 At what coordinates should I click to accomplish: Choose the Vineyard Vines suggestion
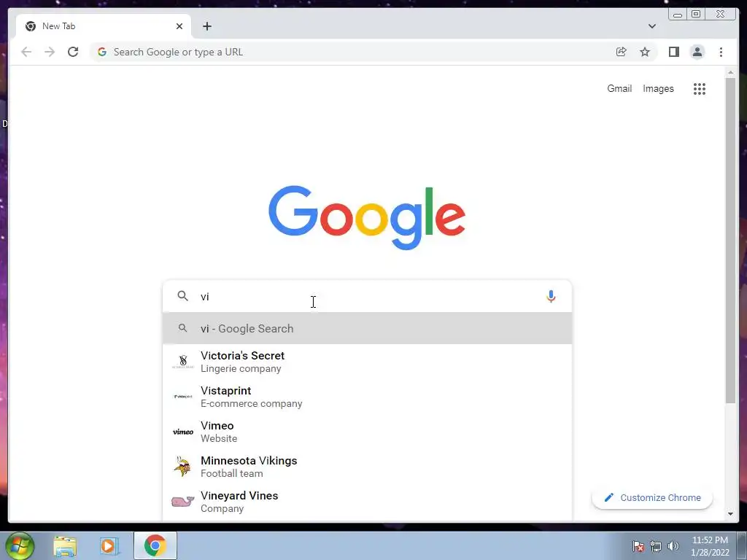point(367,502)
